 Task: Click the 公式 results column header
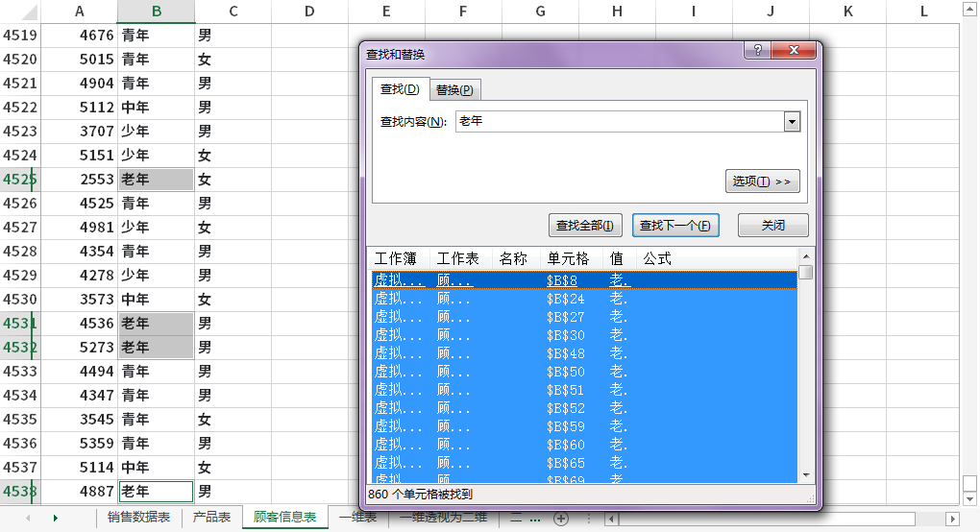coord(716,258)
